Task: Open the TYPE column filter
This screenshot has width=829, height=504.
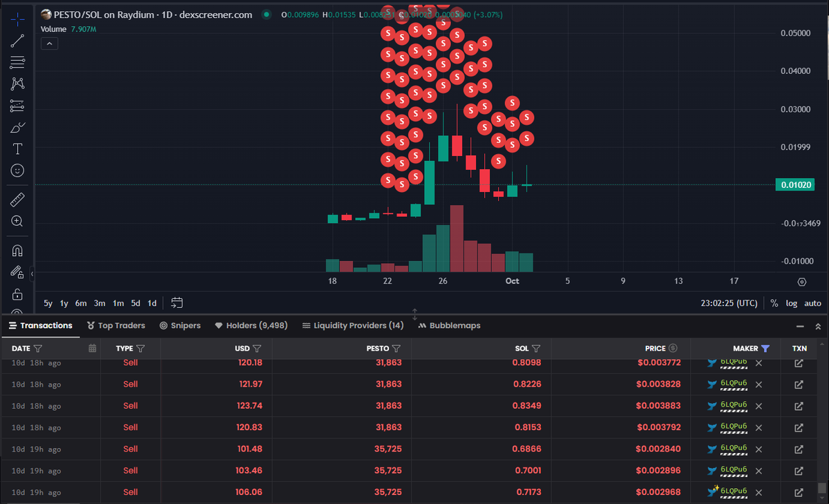Action: click(140, 349)
